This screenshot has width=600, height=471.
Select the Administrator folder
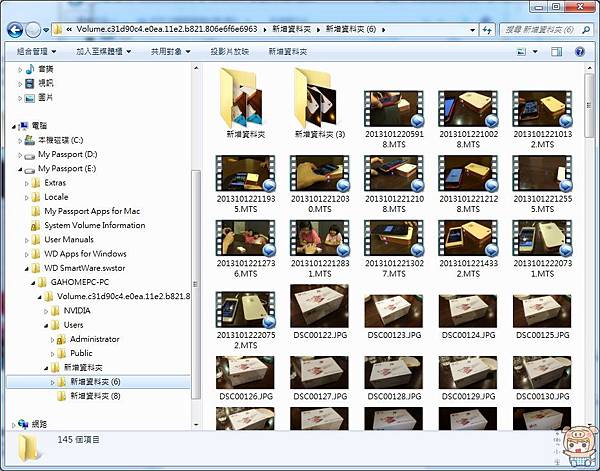click(x=88, y=339)
